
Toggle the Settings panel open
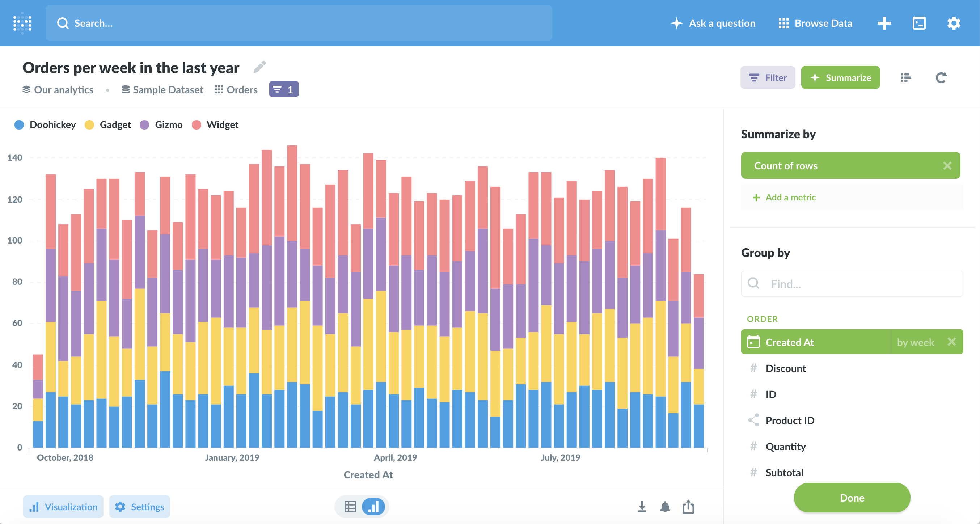click(x=139, y=507)
